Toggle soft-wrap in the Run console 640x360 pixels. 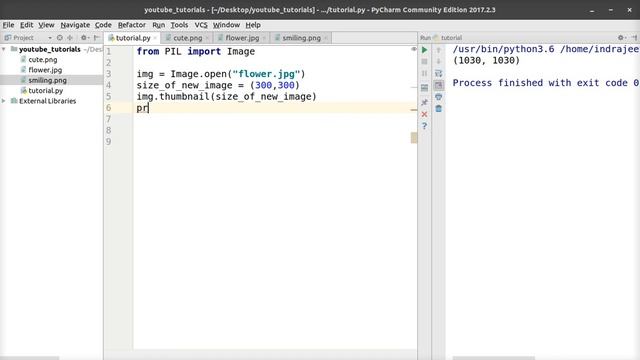439,73
